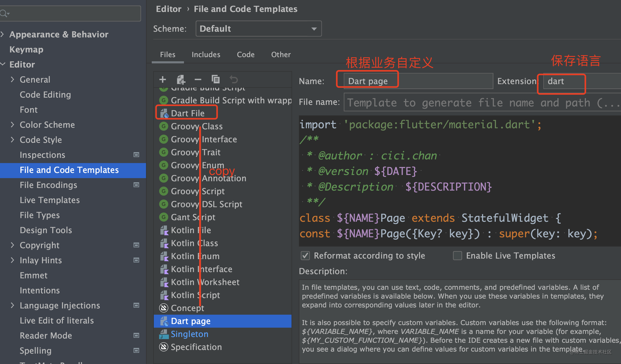Click the duplicate template icon
This screenshot has width=621, height=364.
[216, 79]
